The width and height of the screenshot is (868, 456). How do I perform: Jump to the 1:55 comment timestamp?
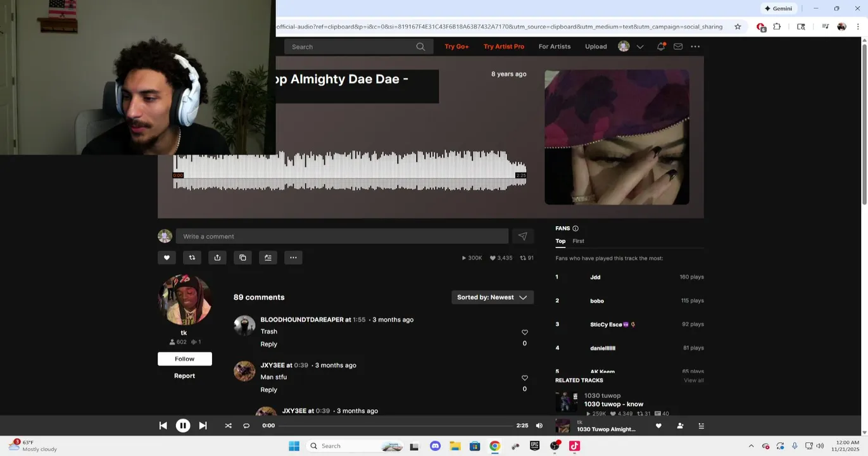tap(359, 320)
